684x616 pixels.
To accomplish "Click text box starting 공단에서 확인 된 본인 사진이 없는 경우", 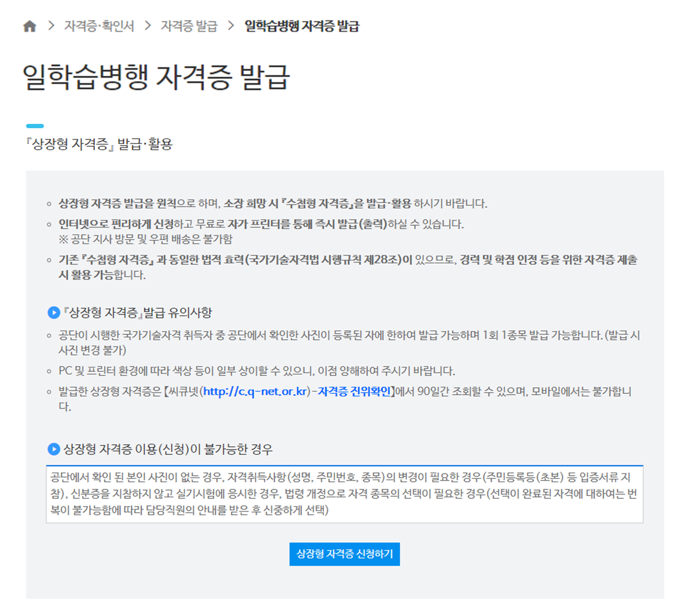I will click(x=344, y=494).
